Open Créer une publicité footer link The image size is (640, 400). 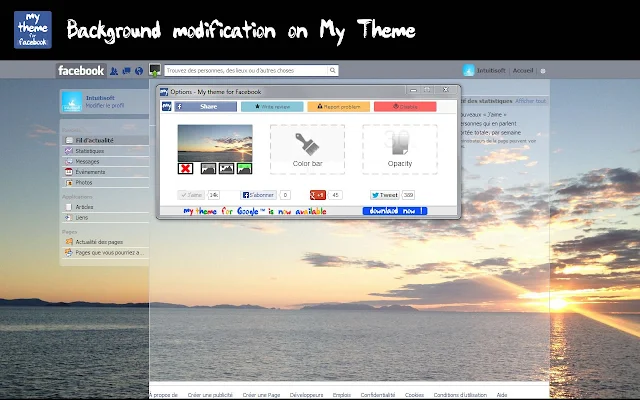point(210,395)
